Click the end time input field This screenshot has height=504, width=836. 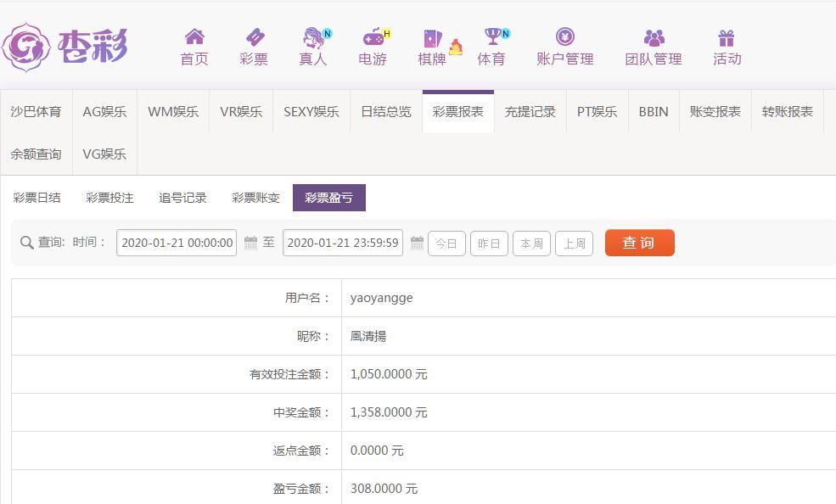343,243
